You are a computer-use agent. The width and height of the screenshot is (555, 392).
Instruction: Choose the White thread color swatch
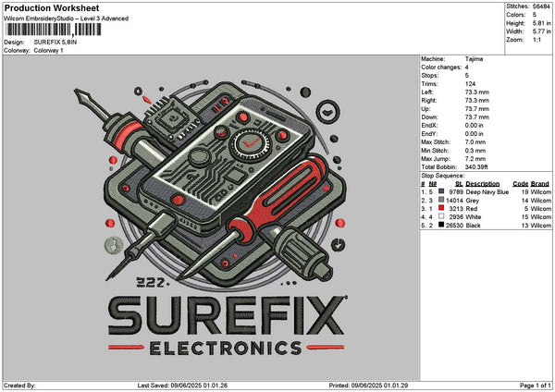(443, 216)
